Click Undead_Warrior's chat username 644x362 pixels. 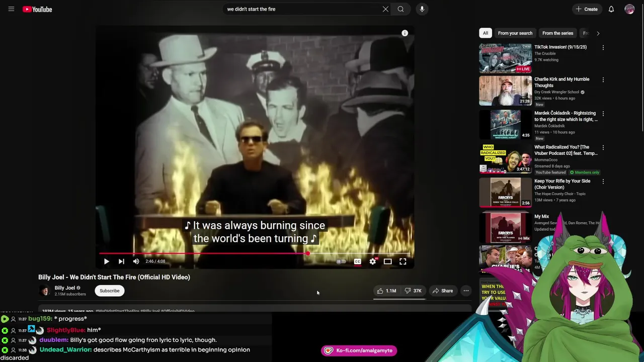coord(65,349)
